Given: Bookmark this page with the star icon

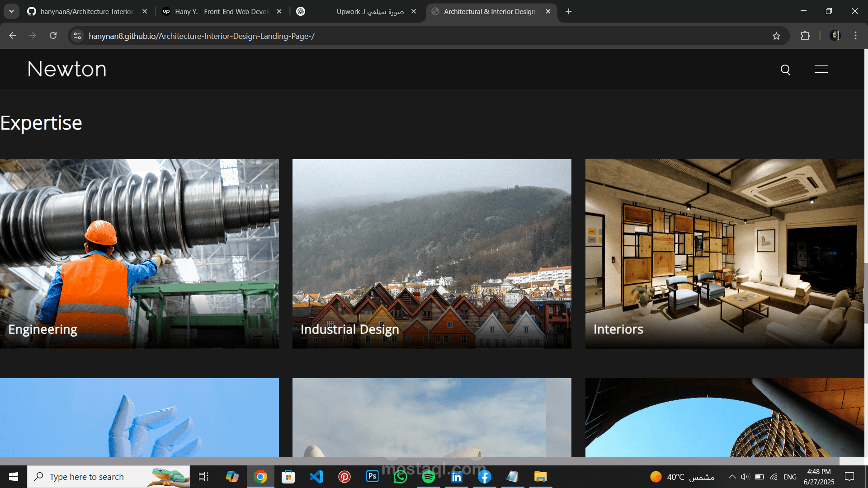Looking at the screenshot, I should (776, 36).
